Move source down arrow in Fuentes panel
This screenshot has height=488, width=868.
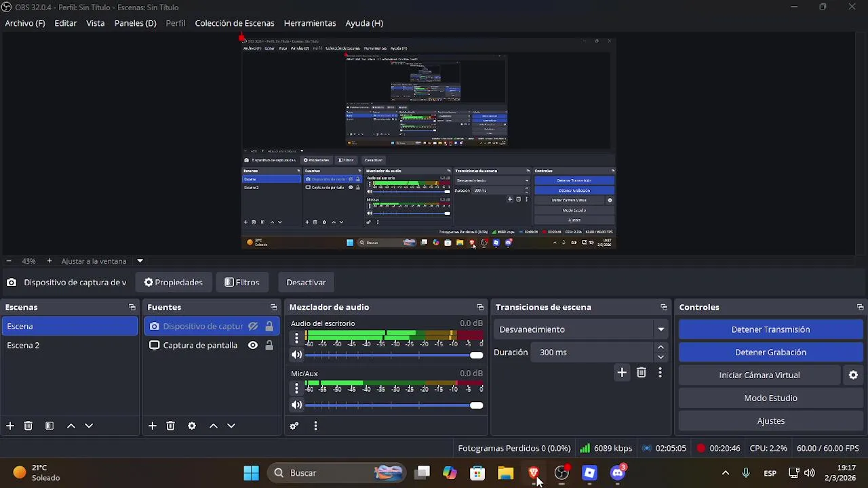[x=231, y=426]
